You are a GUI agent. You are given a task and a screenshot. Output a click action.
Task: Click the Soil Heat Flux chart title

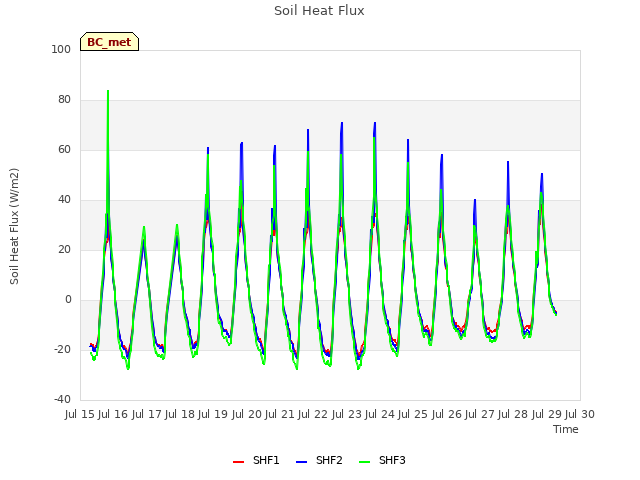[319, 11]
